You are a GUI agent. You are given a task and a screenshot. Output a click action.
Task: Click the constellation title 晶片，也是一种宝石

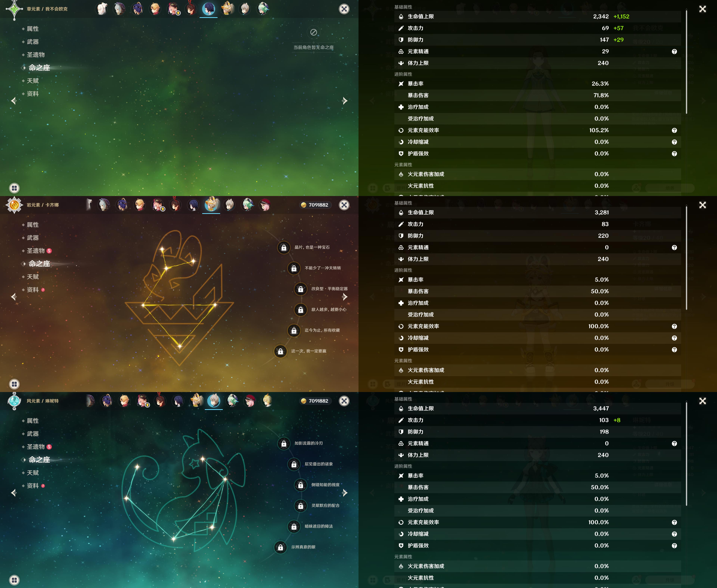[312, 247]
